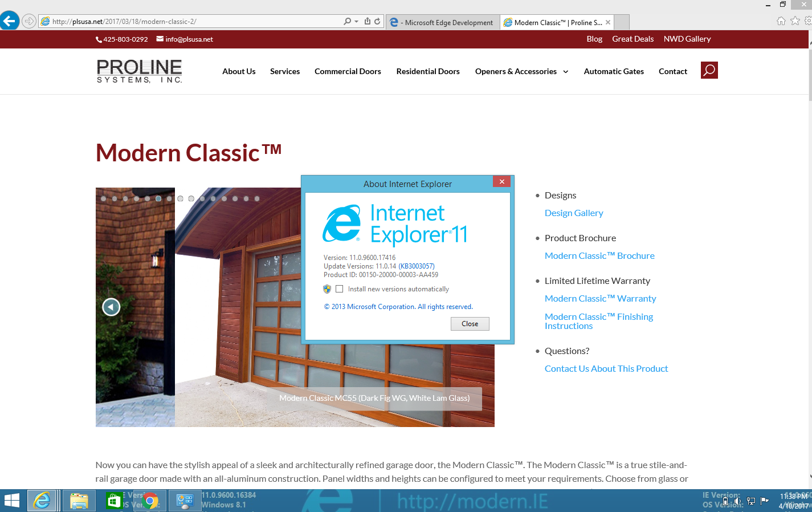The height and width of the screenshot is (512, 812).
Task: Open the Services menu item
Action: [285, 71]
